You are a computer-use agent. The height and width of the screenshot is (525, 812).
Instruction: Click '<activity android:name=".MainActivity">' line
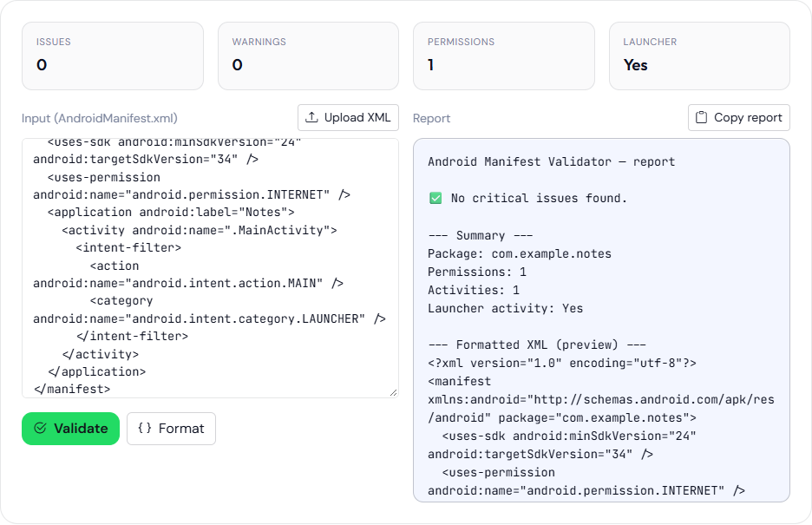click(200, 231)
